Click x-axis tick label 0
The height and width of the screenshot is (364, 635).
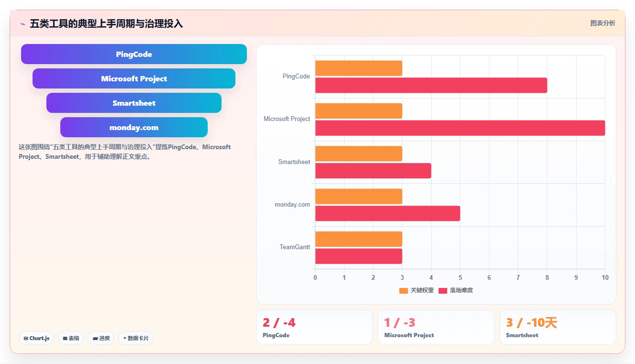point(315,277)
